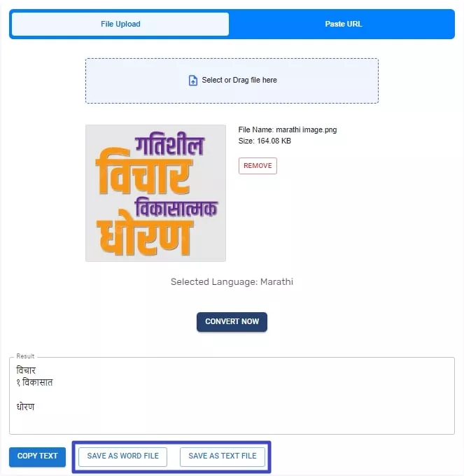The image size is (464, 476).
Task: Click the word धोरण in the Result box
Action: (x=25, y=407)
